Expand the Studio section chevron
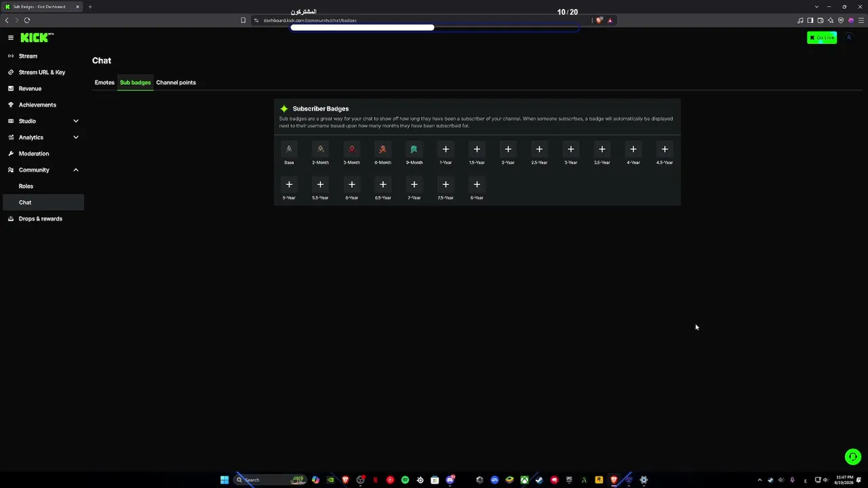This screenshot has height=488, width=868. [76, 121]
